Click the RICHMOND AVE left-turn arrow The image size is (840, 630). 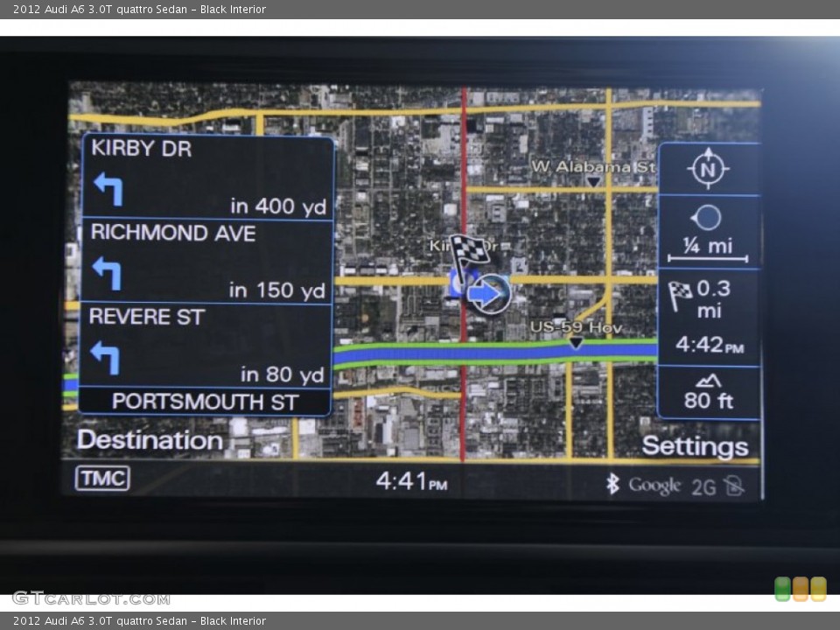[x=107, y=273]
